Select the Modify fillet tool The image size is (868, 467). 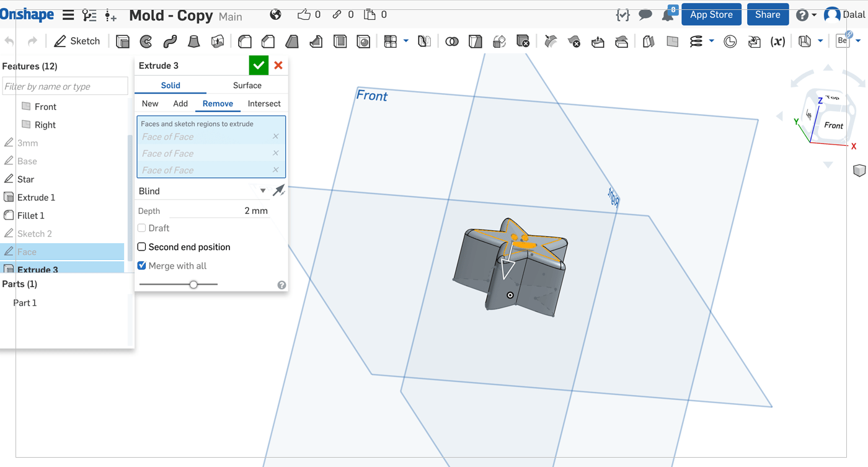coord(551,42)
